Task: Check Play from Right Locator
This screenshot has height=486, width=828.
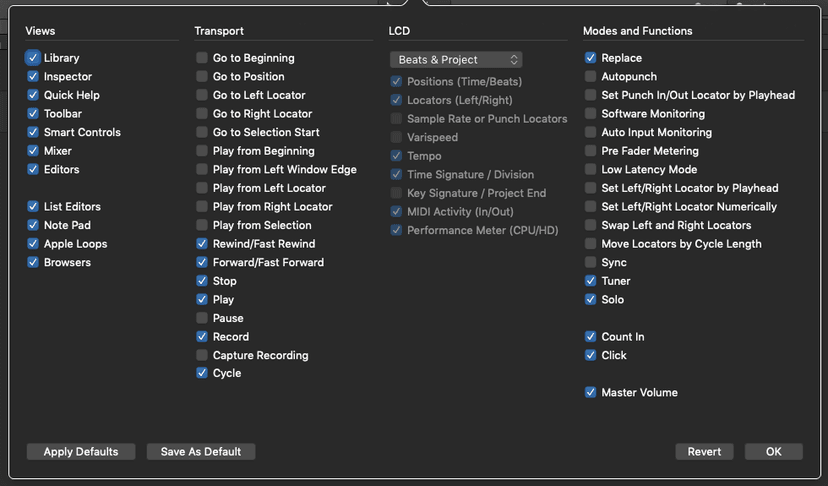Action: [x=202, y=207]
